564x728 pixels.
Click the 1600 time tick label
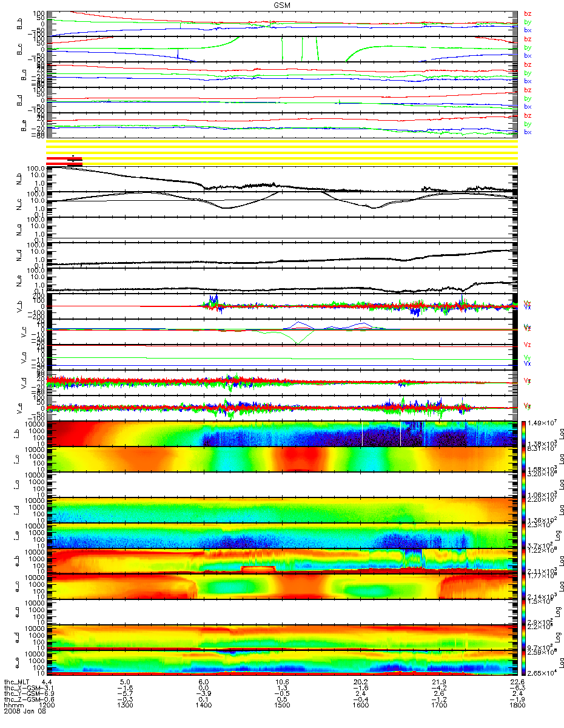[x=360, y=706]
